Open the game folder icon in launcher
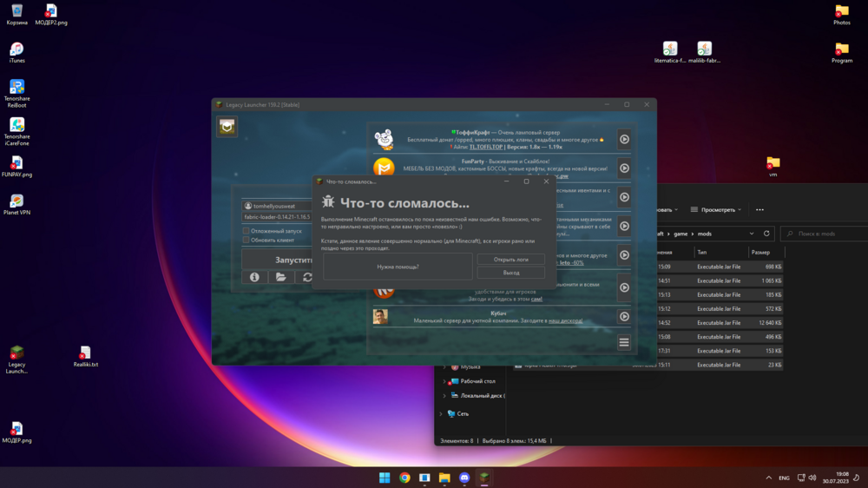Image resolution: width=868 pixels, height=488 pixels. coord(281,277)
